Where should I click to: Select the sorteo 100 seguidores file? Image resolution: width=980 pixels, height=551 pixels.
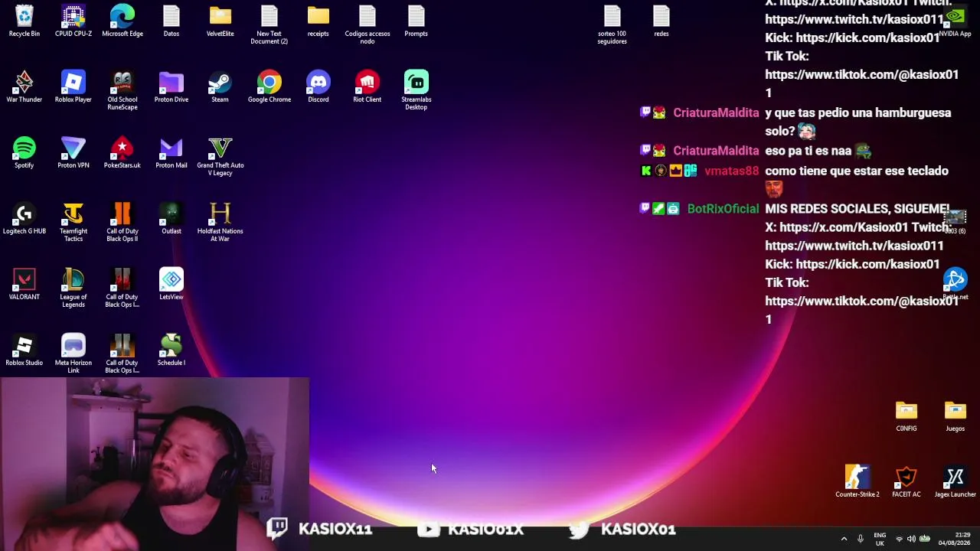tap(612, 24)
